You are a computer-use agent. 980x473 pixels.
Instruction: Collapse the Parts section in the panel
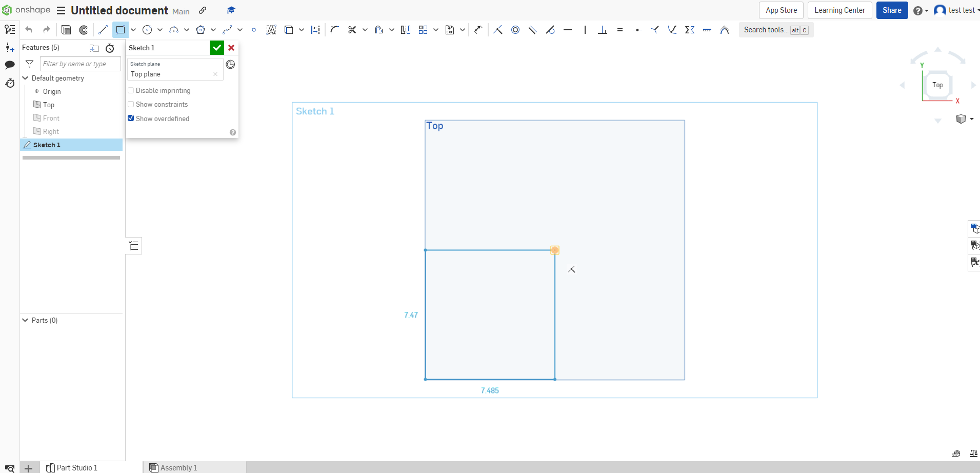tap(25, 320)
